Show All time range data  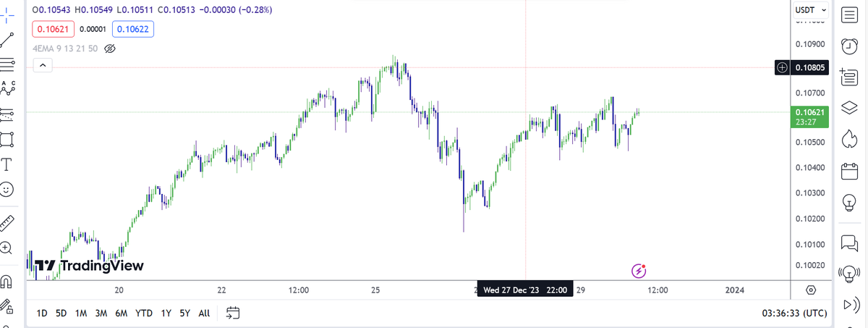pos(205,314)
